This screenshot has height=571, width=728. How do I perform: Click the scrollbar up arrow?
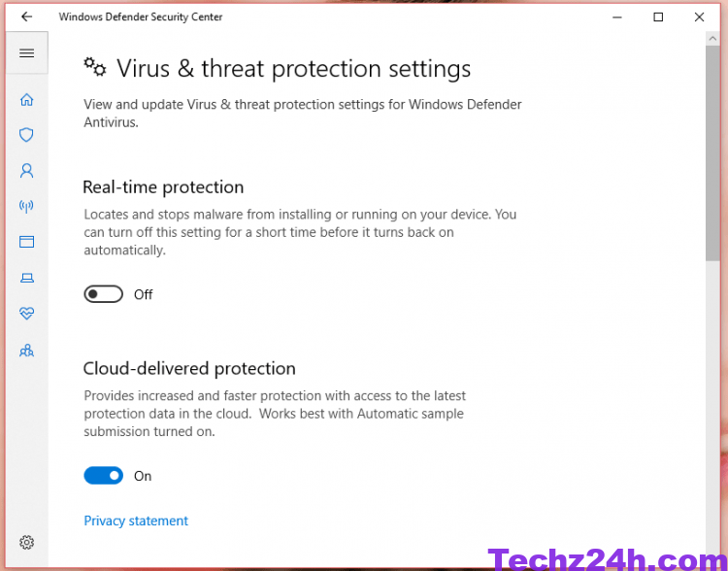click(x=712, y=39)
